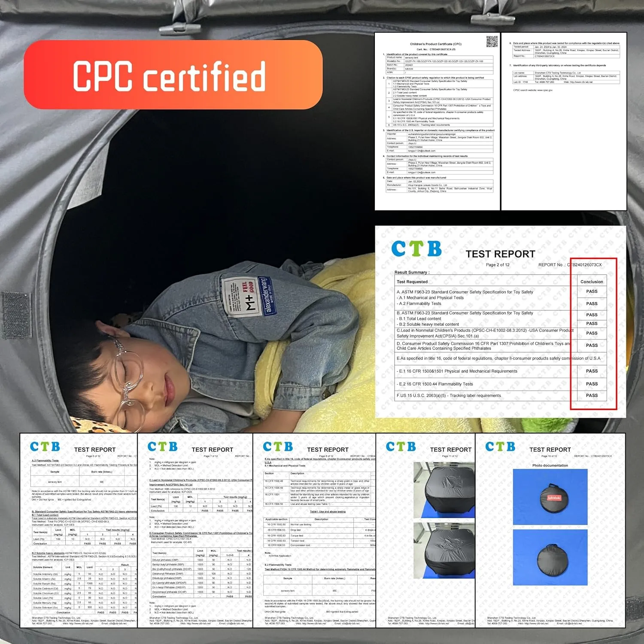Select PASS for F. Tracking label requirements

tap(592, 395)
